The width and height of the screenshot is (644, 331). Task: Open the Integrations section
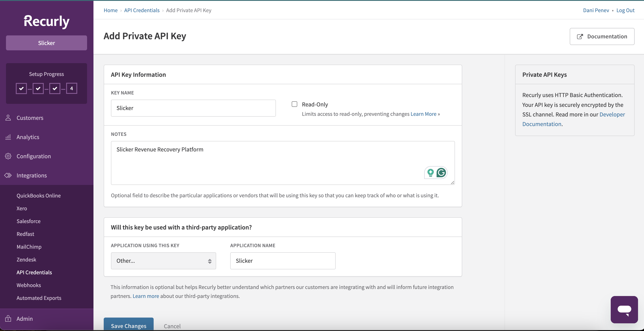[32, 175]
